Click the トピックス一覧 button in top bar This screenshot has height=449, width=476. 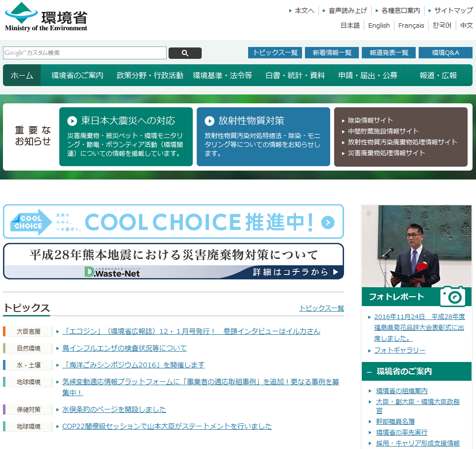click(275, 52)
